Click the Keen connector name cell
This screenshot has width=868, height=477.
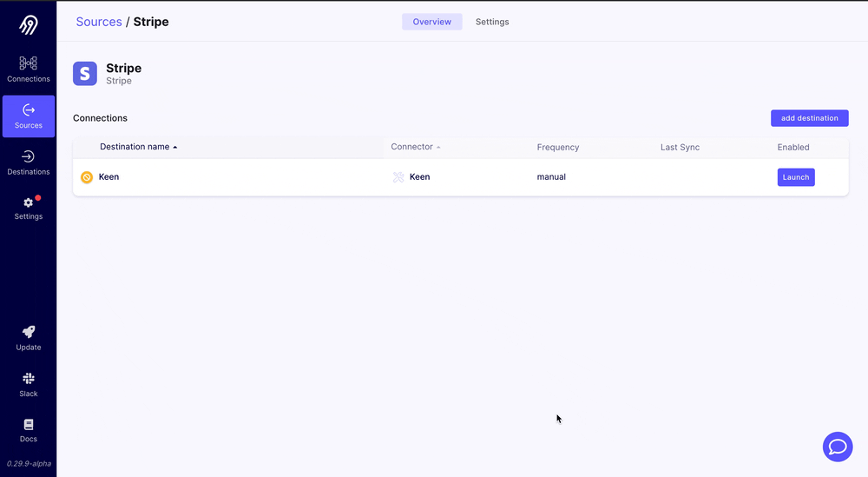[x=419, y=176]
